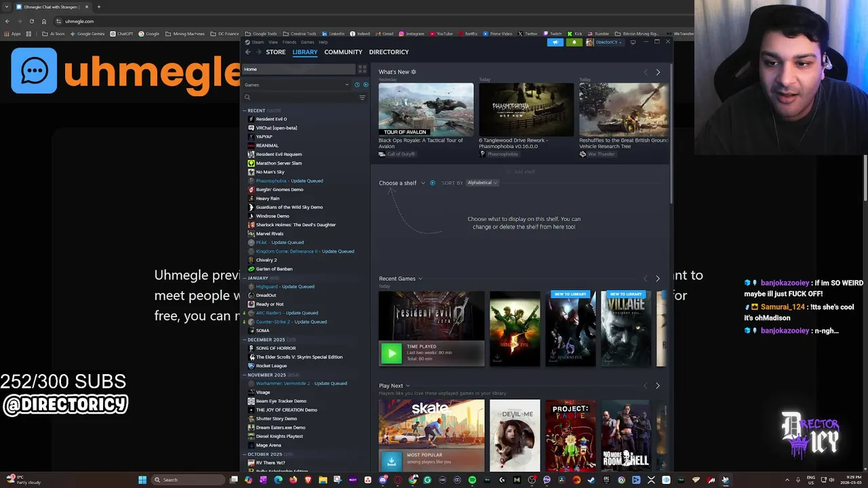Image resolution: width=868 pixels, height=488 pixels.
Task: Open the Steam menu
Action: click(x=258, y=42)
